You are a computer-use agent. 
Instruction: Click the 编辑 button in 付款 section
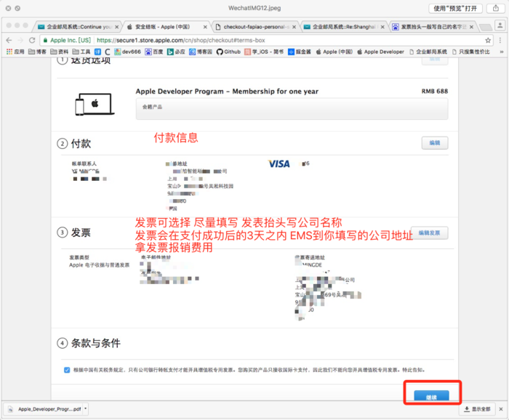pos(435,142)
